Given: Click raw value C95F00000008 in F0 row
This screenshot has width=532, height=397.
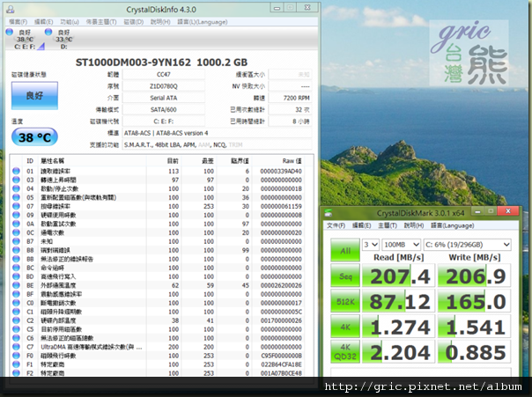Looking at the screenshot, I should [281, 356].
